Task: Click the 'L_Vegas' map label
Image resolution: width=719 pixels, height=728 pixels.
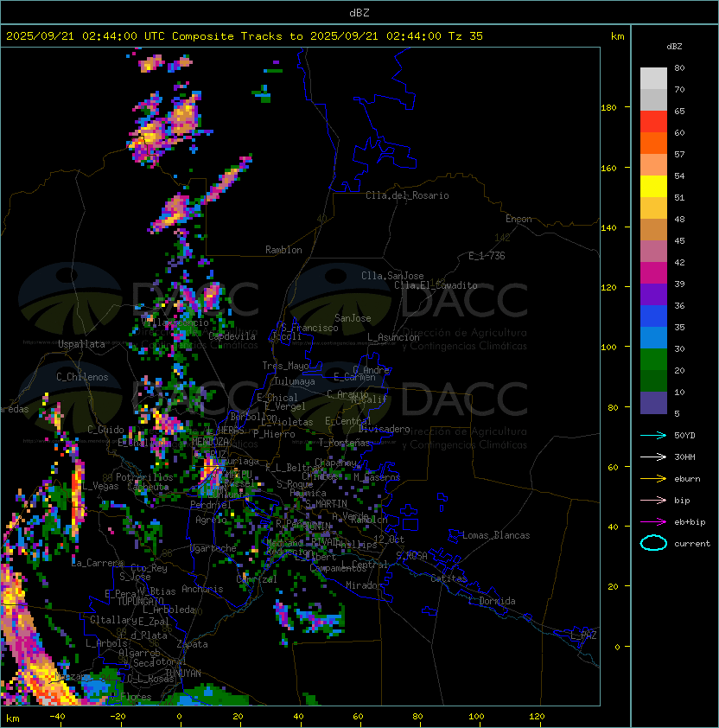Action: (x=101, y=486)
